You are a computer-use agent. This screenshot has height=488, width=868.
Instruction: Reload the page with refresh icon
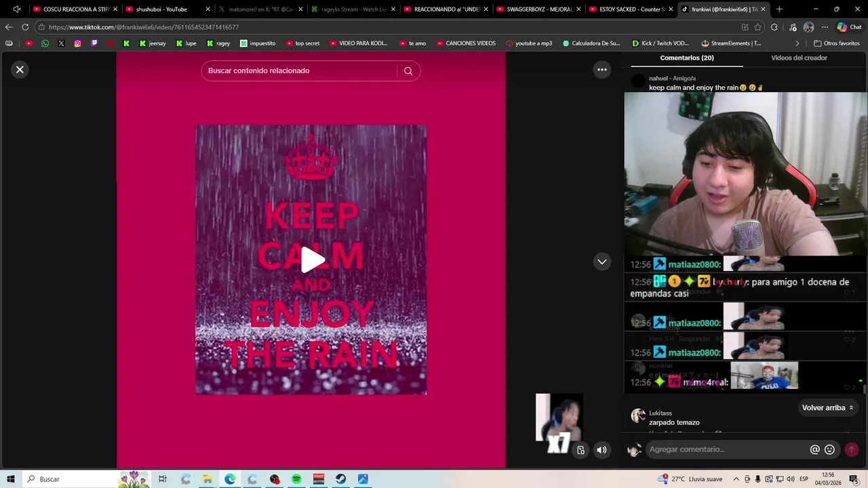25,27
